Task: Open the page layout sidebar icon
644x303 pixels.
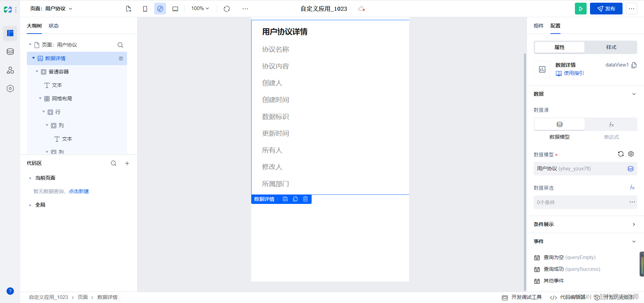Action: [x=10, y=33]
